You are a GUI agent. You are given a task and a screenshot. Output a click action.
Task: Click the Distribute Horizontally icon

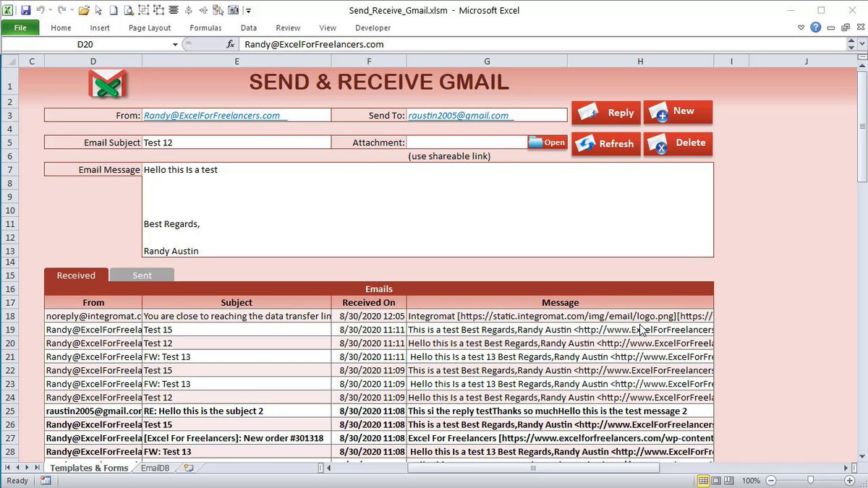203,10
